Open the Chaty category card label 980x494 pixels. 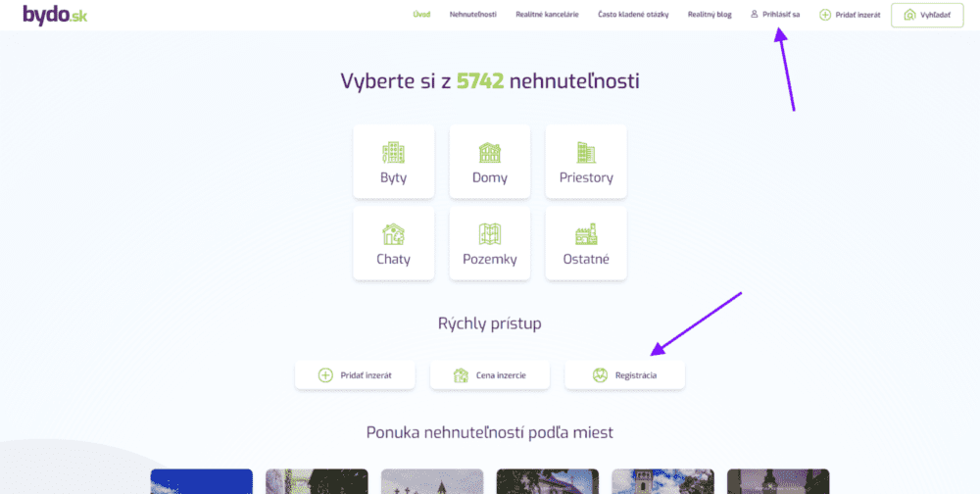[x=393, y=259]
